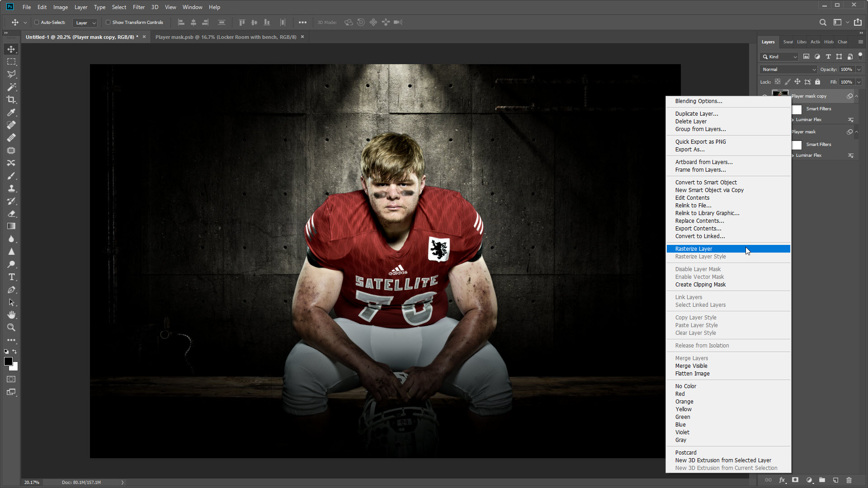This screenshot has height=488, width=868.
Task: Toggle the lock all layer icon
Action: coord(817,82)
